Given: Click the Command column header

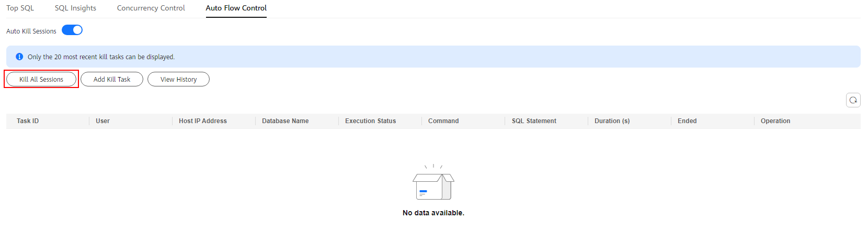Looking at the screenshot, I should pos(443,121).
